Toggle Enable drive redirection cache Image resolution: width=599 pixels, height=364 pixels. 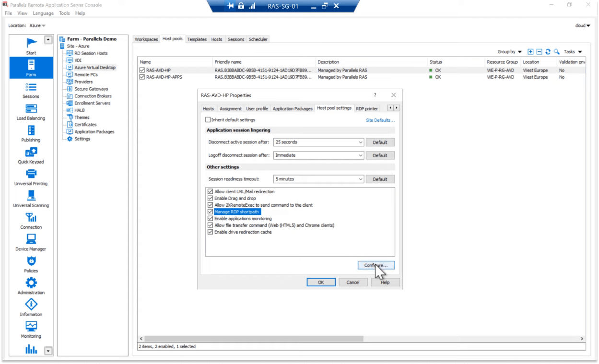(210, 232)
